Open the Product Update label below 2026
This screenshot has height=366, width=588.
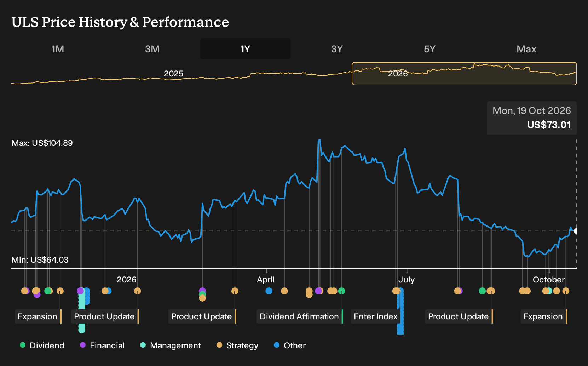[x=105, y=316]
